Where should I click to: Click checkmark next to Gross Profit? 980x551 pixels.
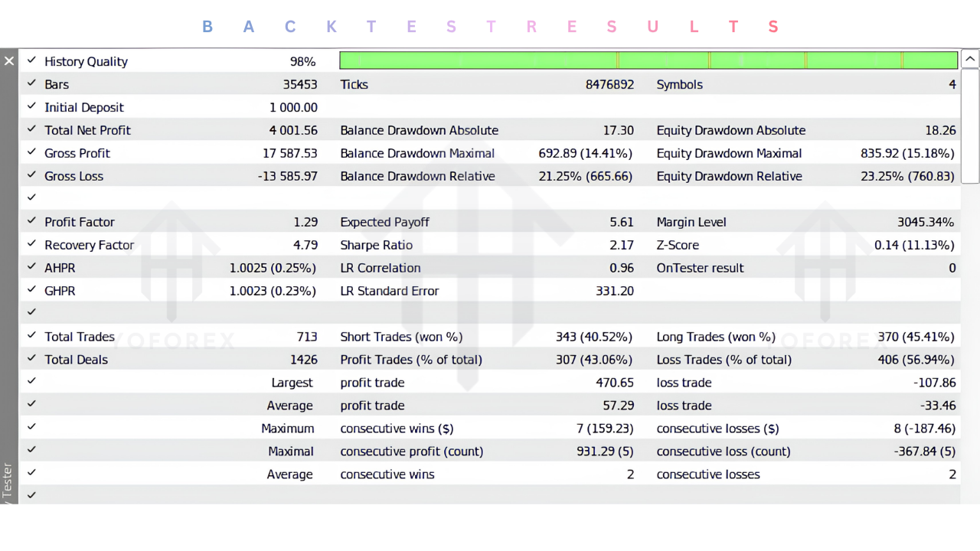pyautogui.click(x=31, y=152)
